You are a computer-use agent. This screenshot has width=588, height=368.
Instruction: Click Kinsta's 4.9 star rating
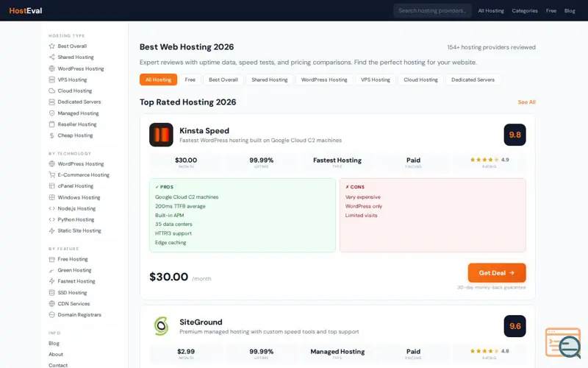click(489, 160)
